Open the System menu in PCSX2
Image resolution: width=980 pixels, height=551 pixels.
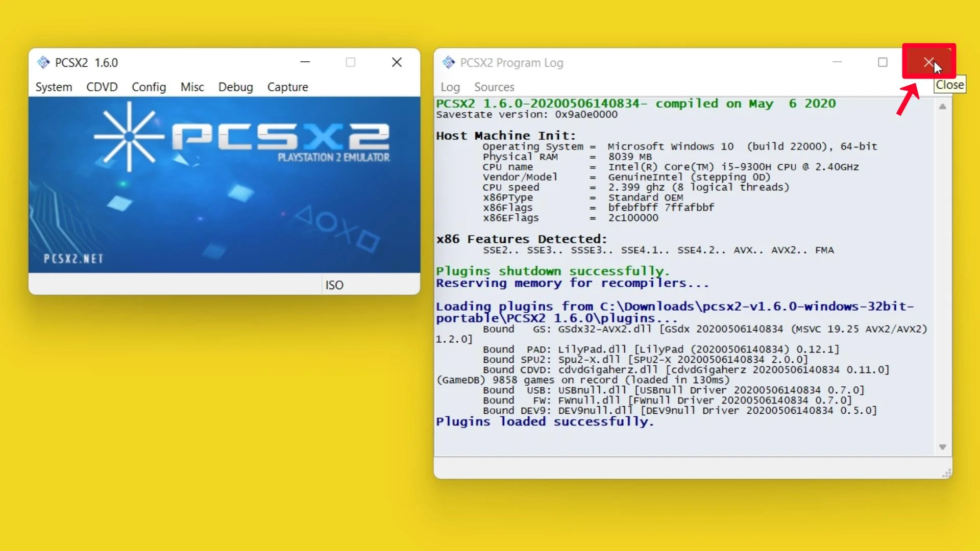coord(54,87)
